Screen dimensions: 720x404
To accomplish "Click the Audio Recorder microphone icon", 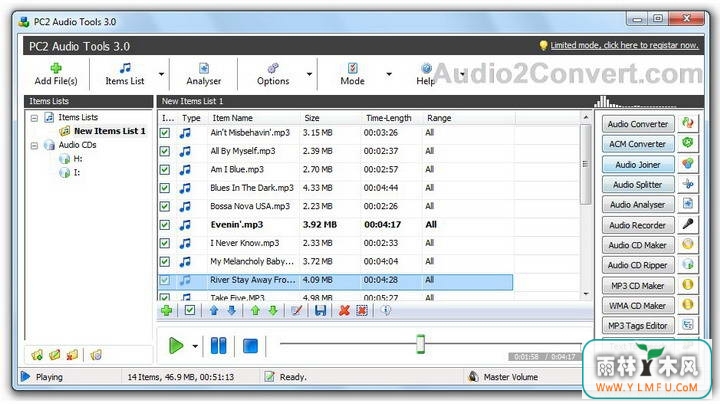I will (x=687, y=224).
